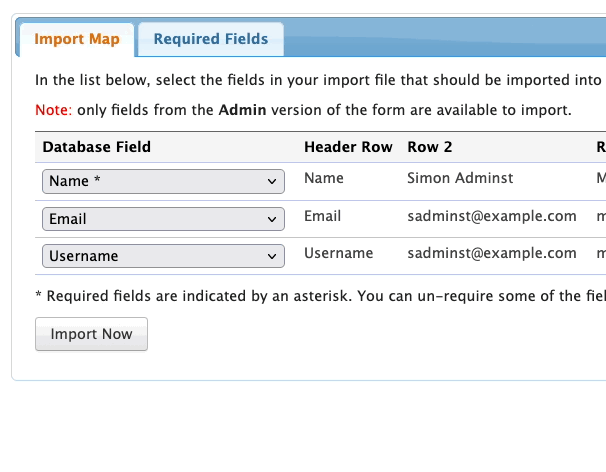Expand the Name * database field dropdown
Image resolution: width=606 pixels, height=472 pixels.
click(163, 181)
